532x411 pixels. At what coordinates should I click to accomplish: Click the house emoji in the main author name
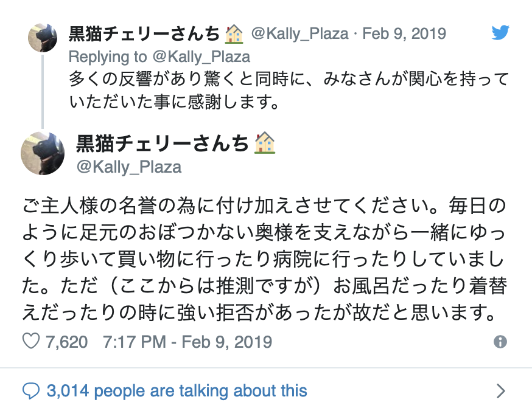[x=265, y=143]
